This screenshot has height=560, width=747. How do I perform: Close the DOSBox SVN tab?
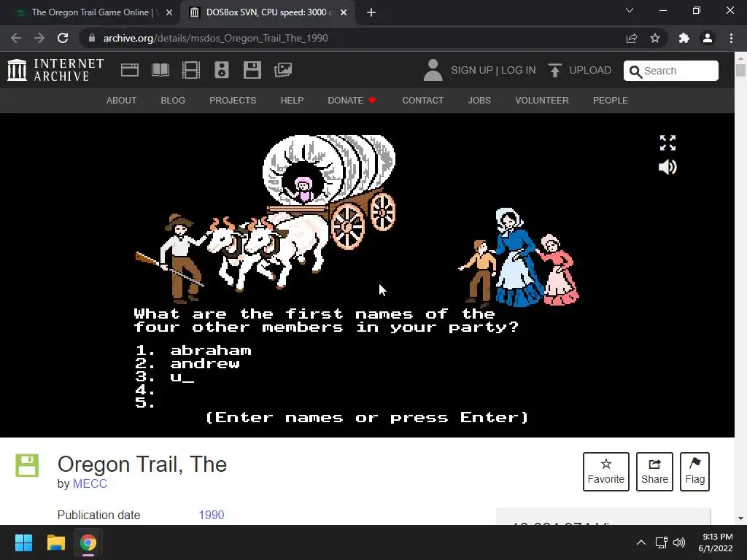[344, 12]
